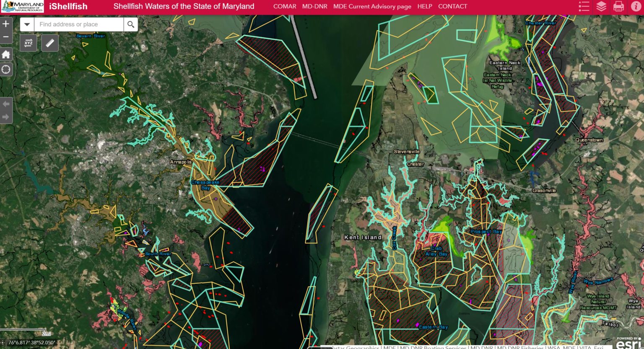Visit the MDE Current Advisory page link

tap(372, 6)
